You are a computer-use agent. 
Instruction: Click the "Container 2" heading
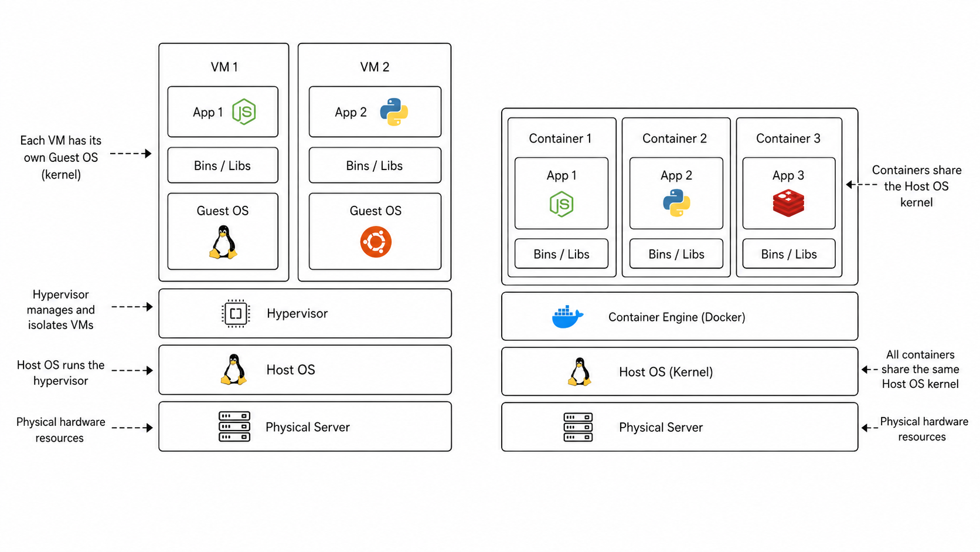tap(675, 138)
